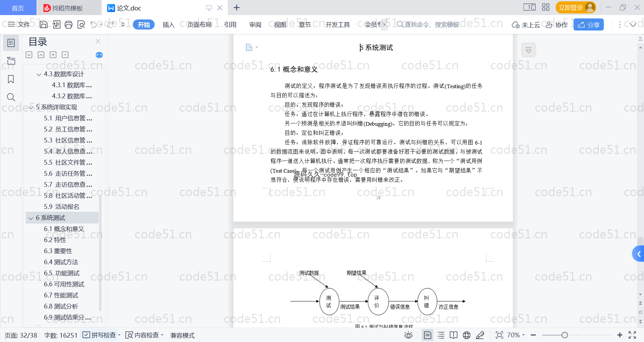The height and width of the screenshot is (342, 644).
Task: Click the move-up level icon in TOC panel
Action: click(x=41, y=55)
